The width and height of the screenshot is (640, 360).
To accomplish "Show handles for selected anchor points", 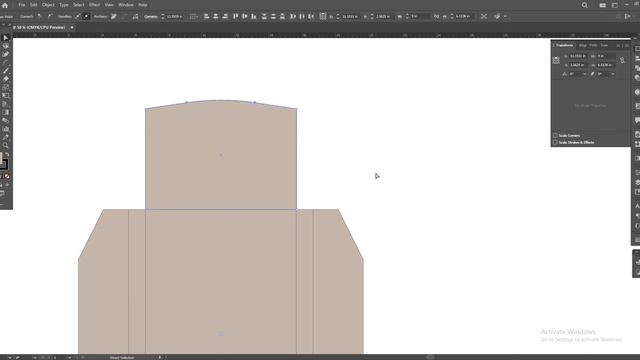I will [78, 16].
